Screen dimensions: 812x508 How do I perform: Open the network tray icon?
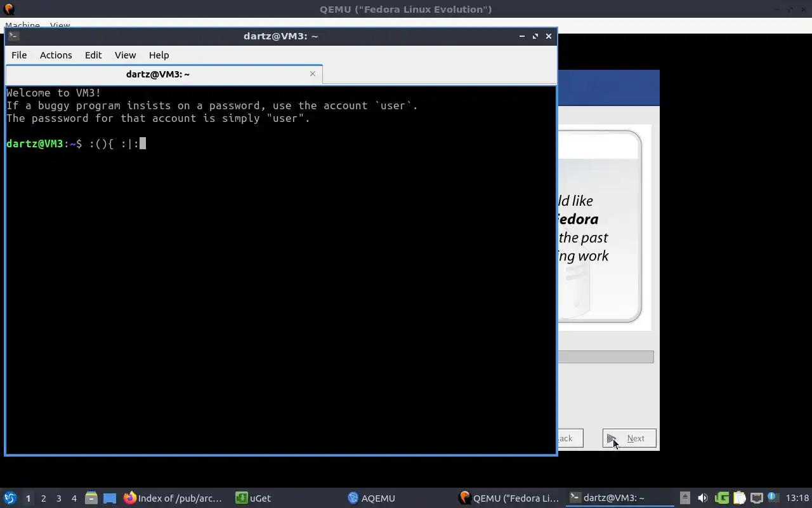(756, 498)
